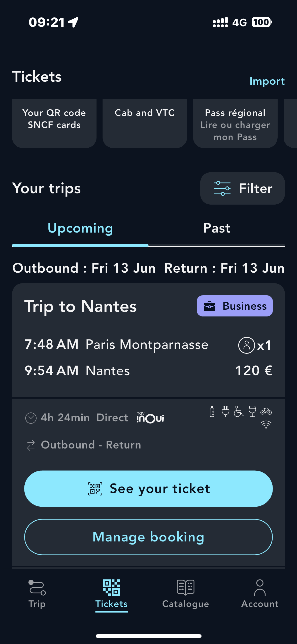Tap the bicycle amenity icon
The height and width of the screenshot is (644, 297).
coord(266,411)
